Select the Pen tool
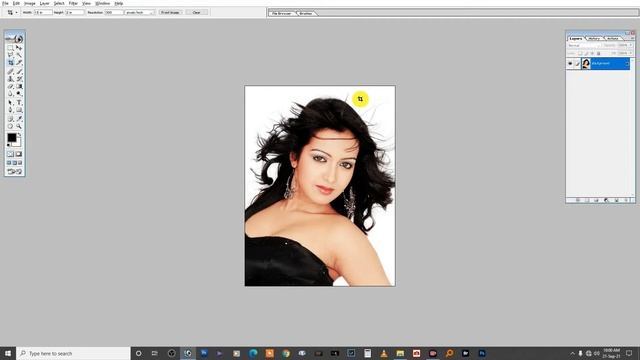 (x=11, y=110)
